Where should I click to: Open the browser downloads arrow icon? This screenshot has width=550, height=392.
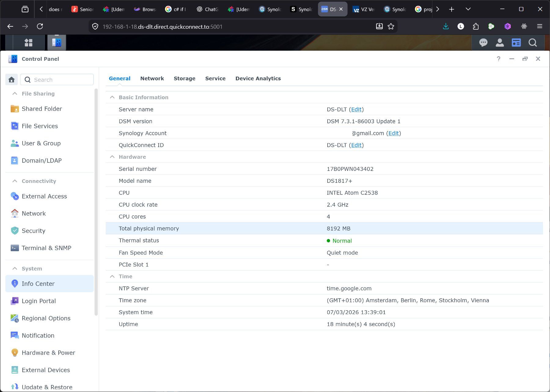tap(446, 27)
